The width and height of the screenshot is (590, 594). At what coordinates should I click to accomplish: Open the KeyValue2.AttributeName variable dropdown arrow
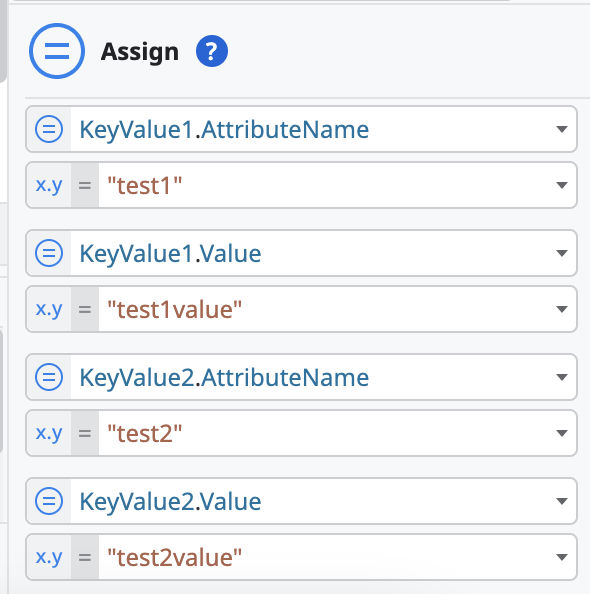click(562, 377)
